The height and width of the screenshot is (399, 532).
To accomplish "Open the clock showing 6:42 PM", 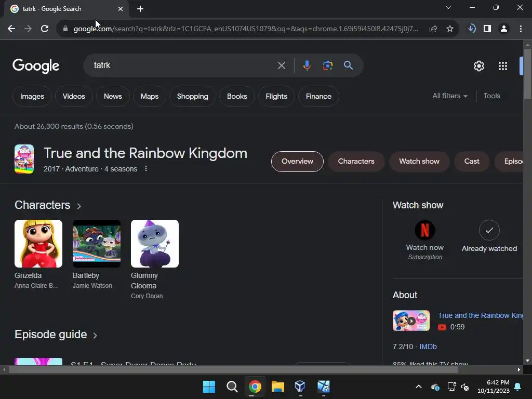I will click(494, 387).
